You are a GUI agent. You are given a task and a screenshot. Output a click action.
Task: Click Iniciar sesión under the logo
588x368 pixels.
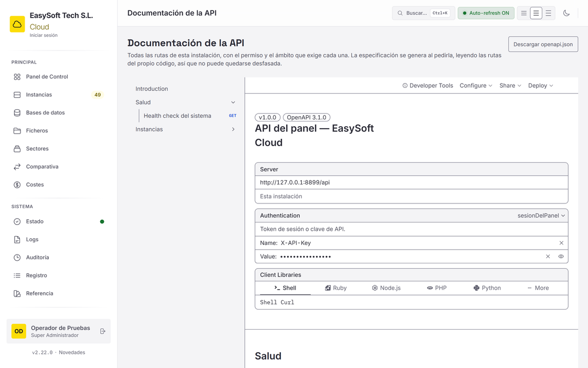[44, 35]
